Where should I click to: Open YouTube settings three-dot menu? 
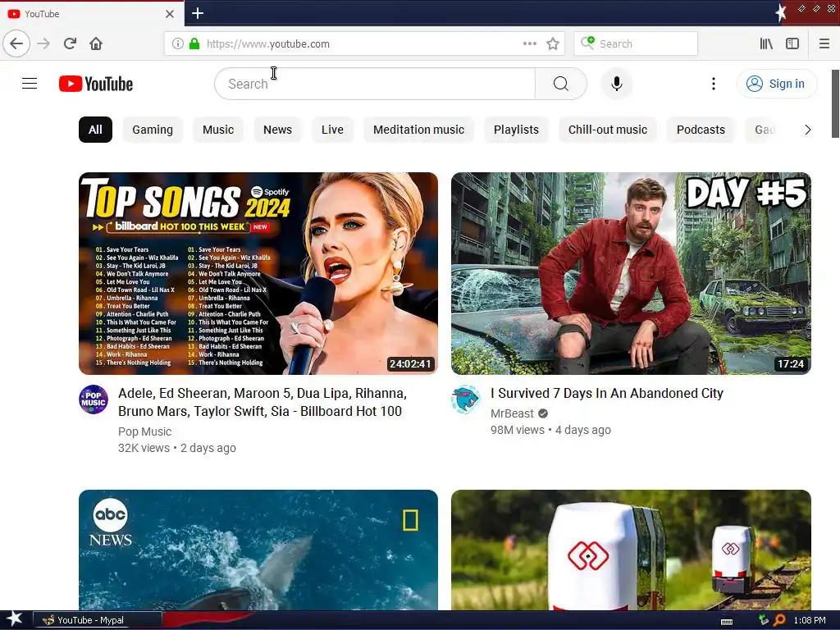[x=713, y=84]
